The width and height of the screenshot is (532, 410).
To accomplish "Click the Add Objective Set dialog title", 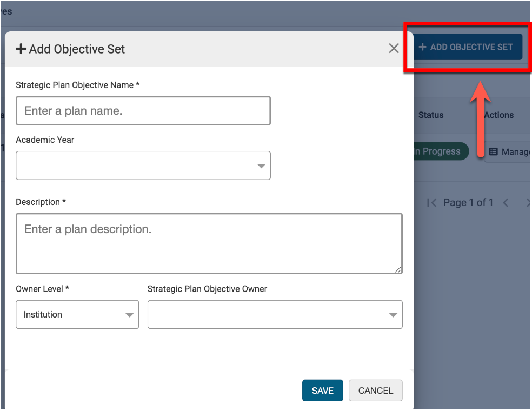I will [x=77, y=49].
